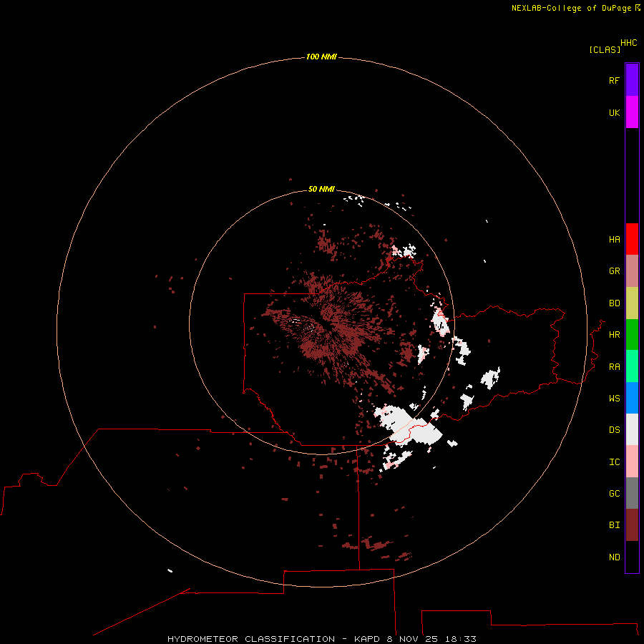The image size is (644, 644).
Task: Click the GC legend label
Action: click(614, 494)
